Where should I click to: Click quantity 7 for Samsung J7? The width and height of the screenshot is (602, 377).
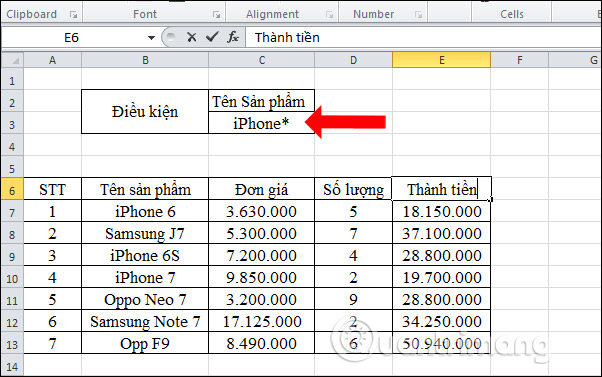tap(354, 233)
